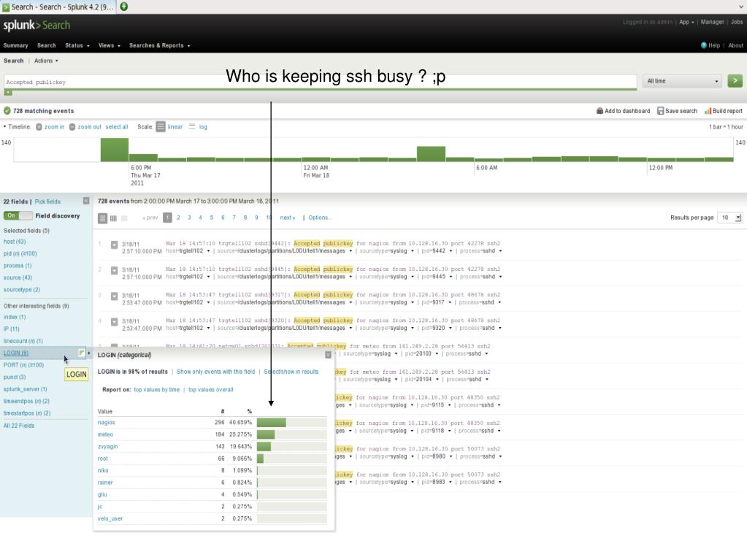Click the timeline bar peak before 6:00 AM

(x=431, y=154)
